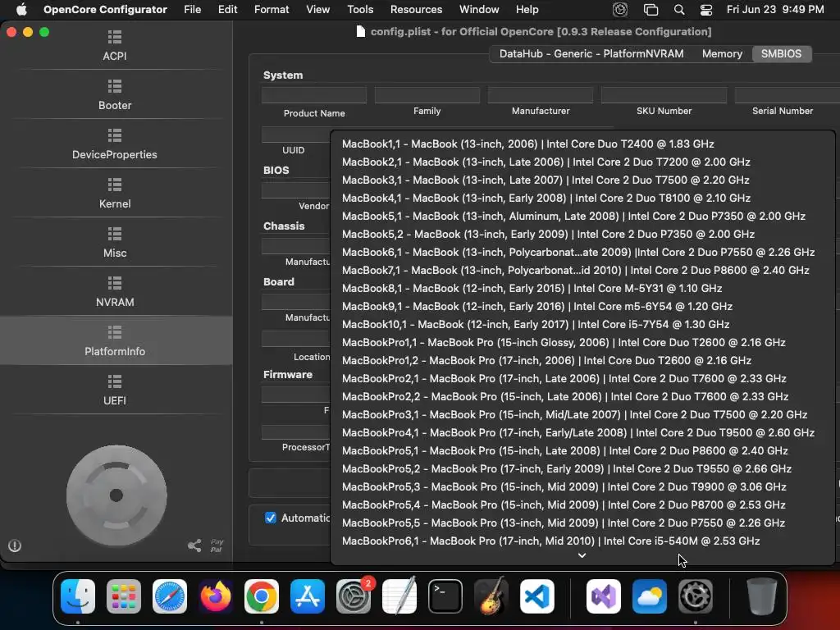The image size is (840, 630).
Task: Open OpenCore Configurator gear icon in Dock
Action: [696, 596]
